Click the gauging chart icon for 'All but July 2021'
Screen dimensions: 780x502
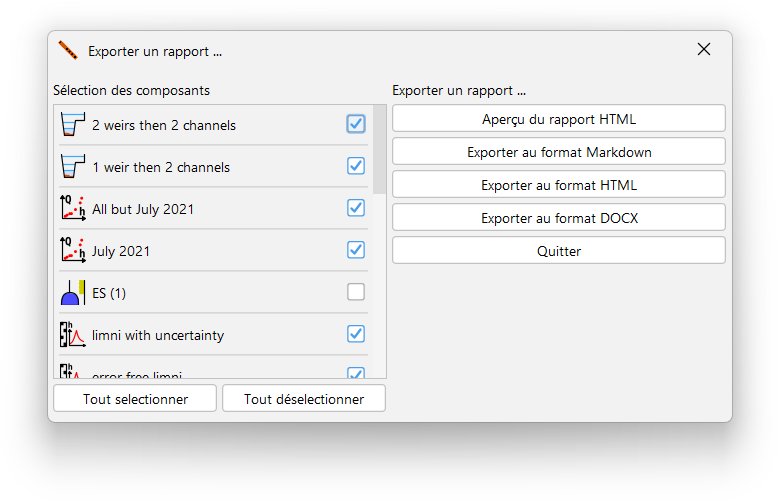tap(72, 209)
